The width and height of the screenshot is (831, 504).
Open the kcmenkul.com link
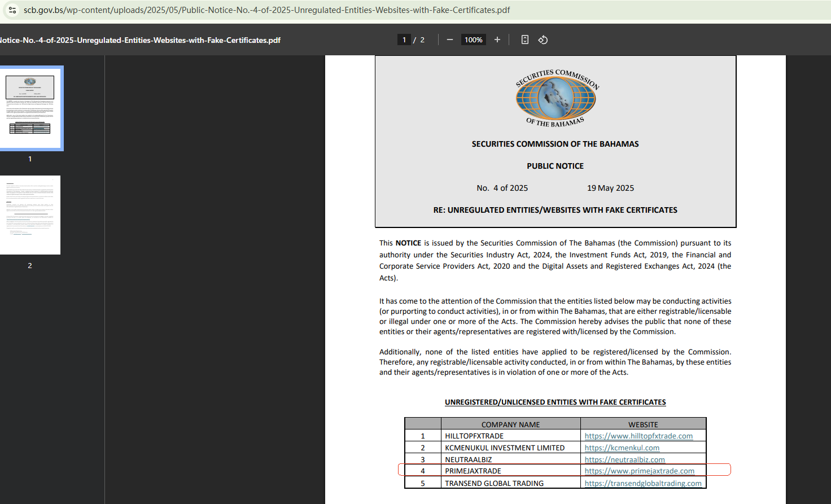click(622, 448)
